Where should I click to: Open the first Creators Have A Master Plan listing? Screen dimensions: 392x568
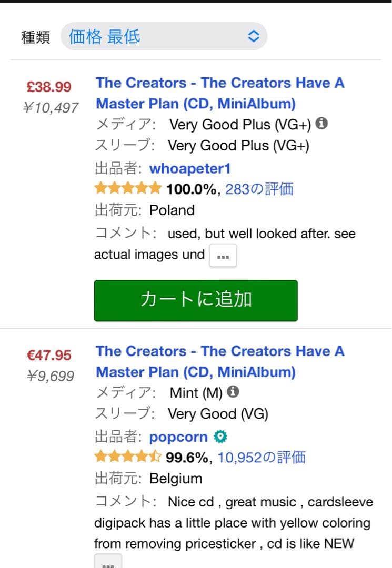(x=220, y=93)
